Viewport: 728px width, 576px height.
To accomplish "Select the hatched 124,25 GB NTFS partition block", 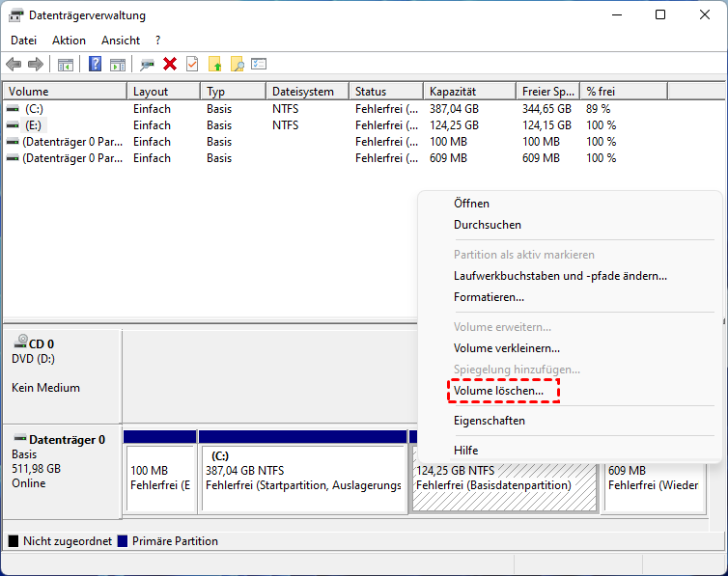I will (504, 486).
